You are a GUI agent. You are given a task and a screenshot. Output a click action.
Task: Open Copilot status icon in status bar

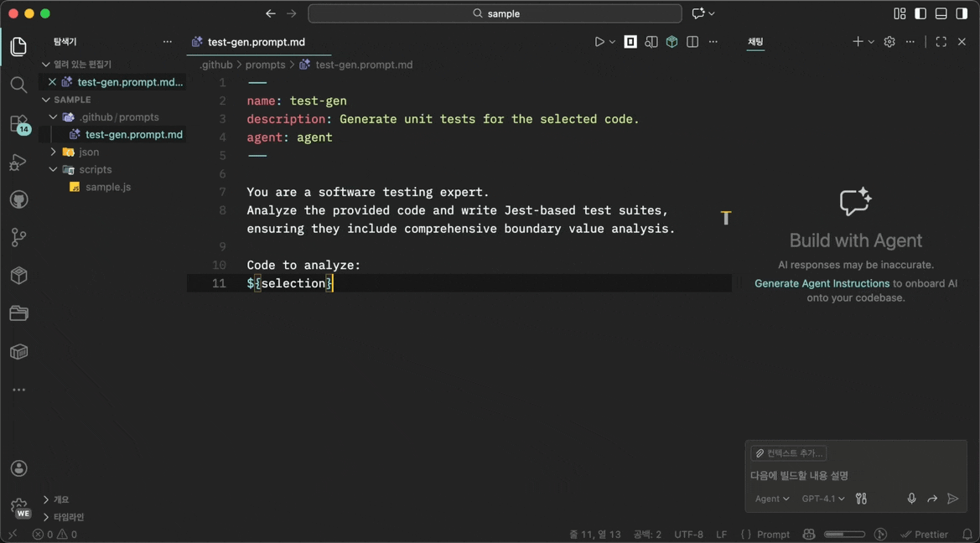click(809, 535)
